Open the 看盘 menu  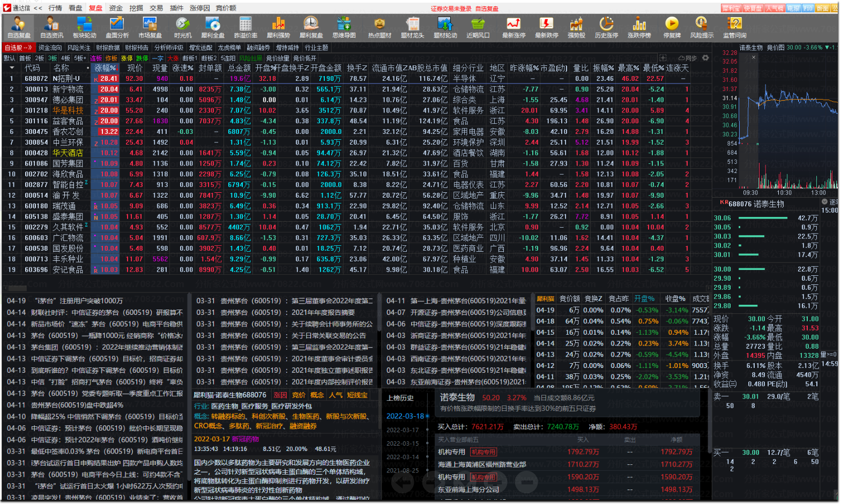tap(76, 8)
